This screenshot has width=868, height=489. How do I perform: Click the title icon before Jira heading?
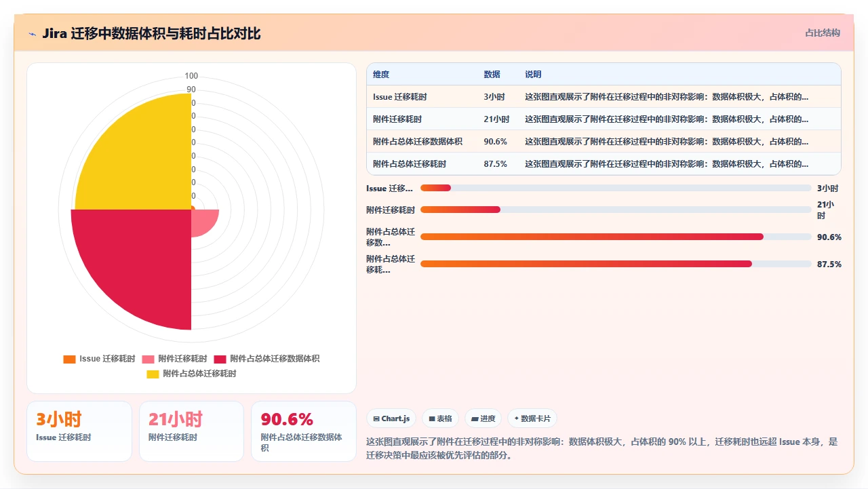pyautogui.click(x=33, y=34)
